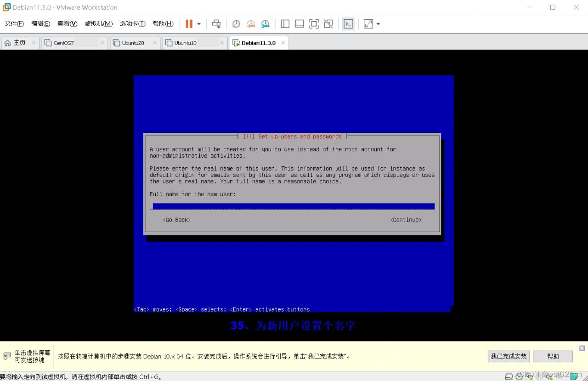Select the Debian11.3.0 tab

[x=259, y=43]
